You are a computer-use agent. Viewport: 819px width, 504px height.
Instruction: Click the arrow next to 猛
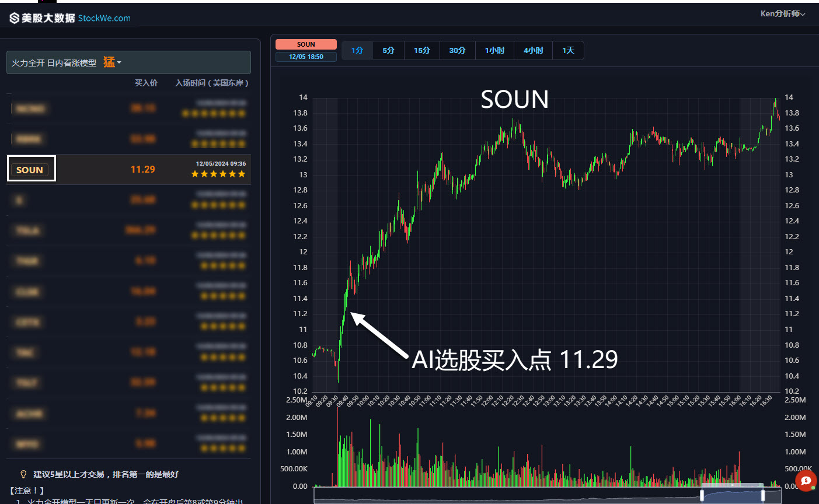tap(119, 62)
